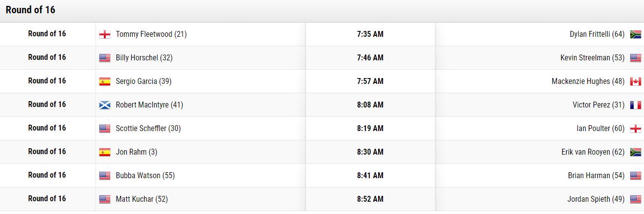The width and height of the screenshot is (644, 214).
Task: Select the 8:52 AM match time cell
Action: click(370, 199)
